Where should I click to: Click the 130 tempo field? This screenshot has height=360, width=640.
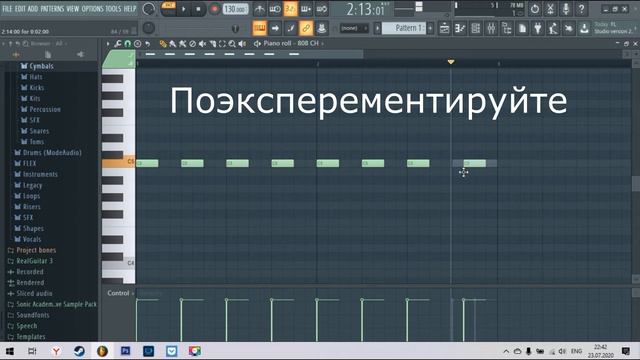tap(236, 9)
